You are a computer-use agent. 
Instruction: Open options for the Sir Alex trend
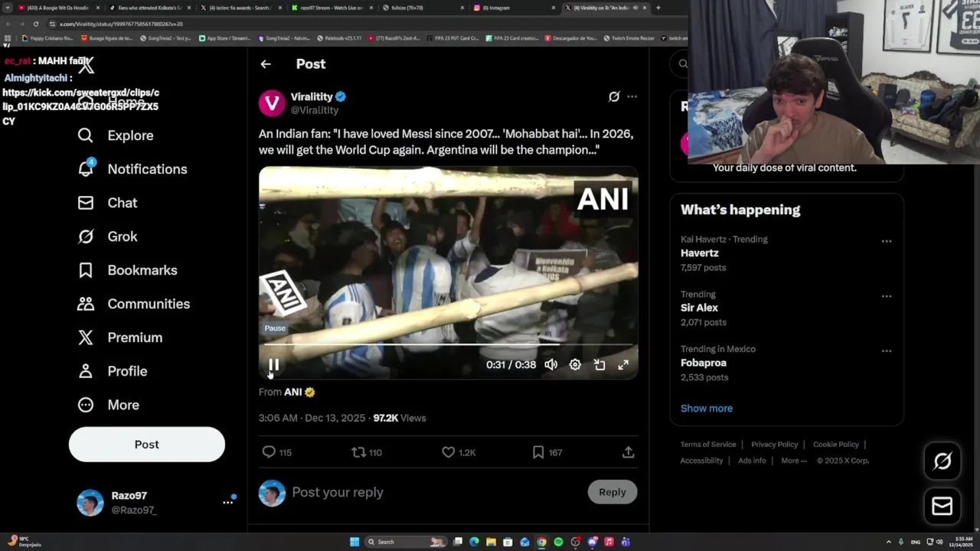coord(886,296)
